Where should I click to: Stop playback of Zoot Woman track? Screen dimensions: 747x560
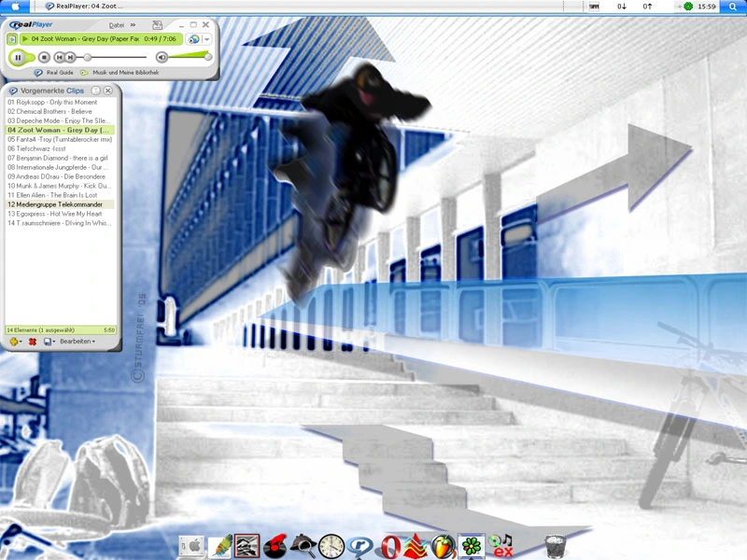pos(44,56)
